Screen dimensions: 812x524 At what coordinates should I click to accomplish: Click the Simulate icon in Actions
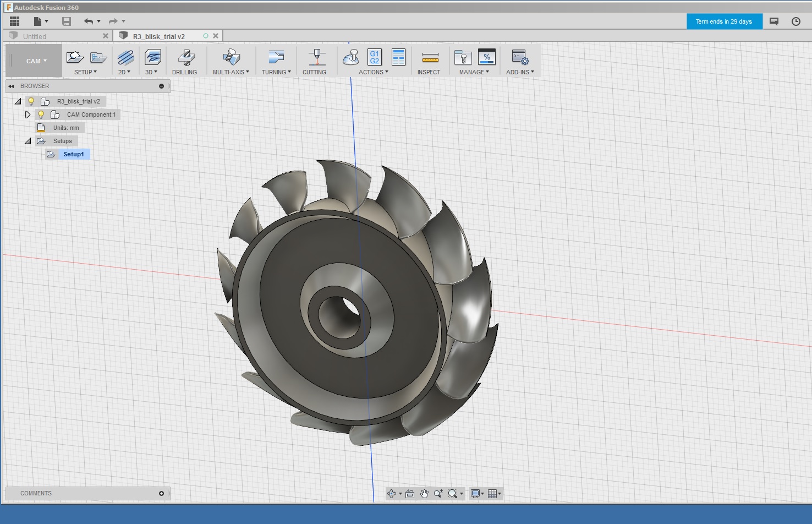click(351, 57)
